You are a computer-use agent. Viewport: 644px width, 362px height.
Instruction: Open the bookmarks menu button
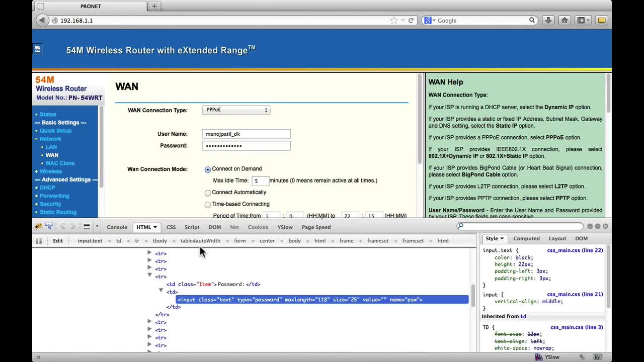point(583,20)
